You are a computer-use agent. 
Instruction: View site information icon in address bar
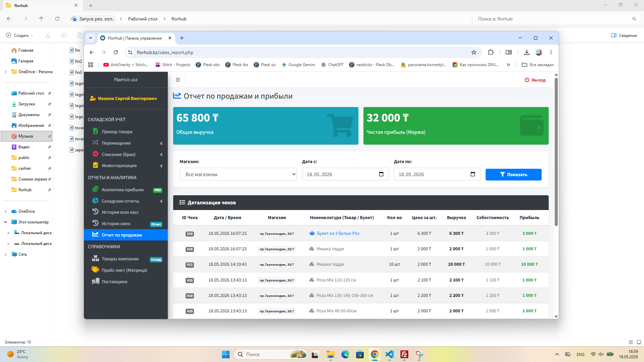131,52
